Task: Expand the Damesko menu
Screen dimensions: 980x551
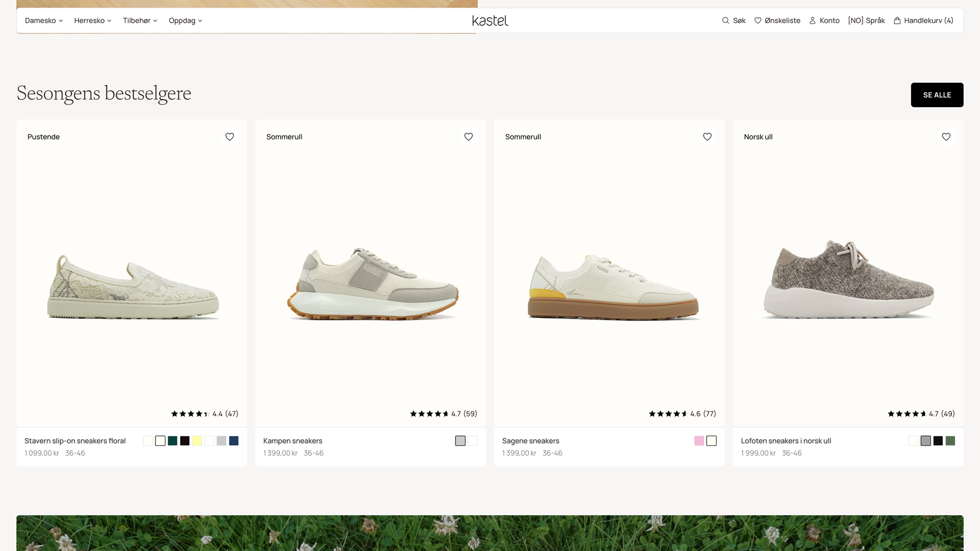Action: coord(44,21)
